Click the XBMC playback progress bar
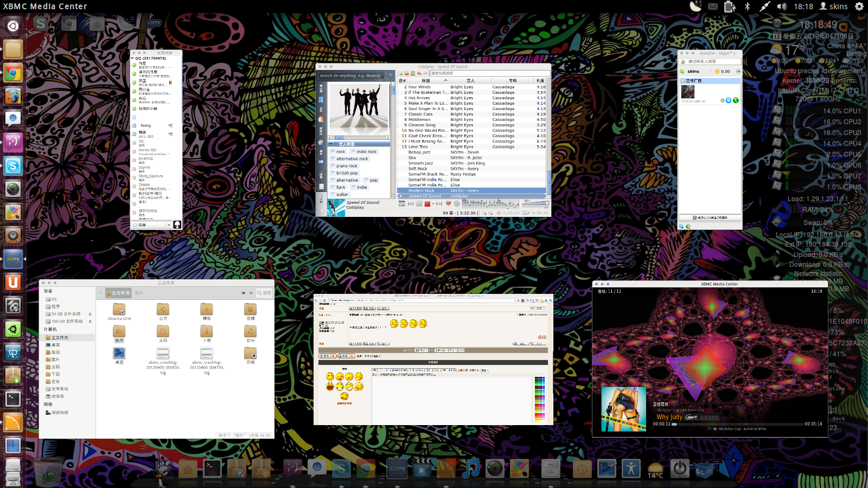The height and width of the screenshot is (488, 868). [738, 424]
